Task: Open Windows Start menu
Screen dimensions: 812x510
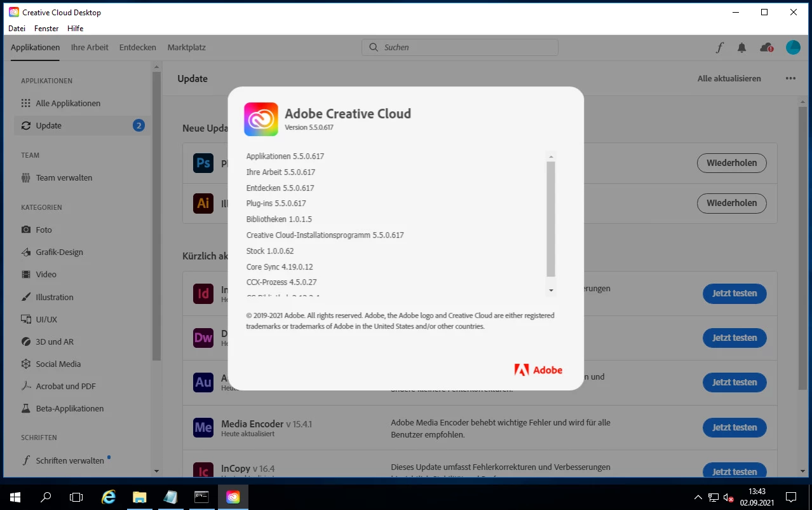Action: point(15,497)
